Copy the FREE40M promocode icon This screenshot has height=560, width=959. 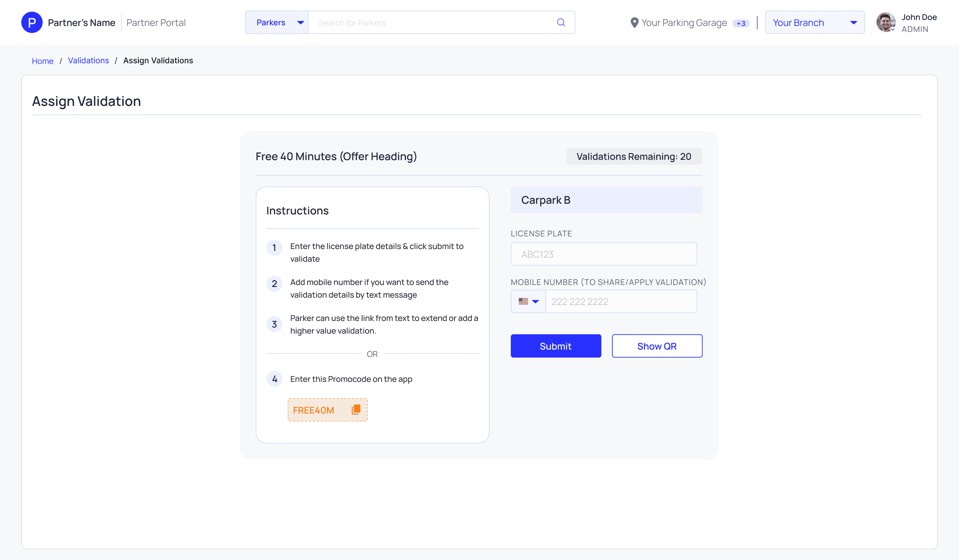(356, 410)
